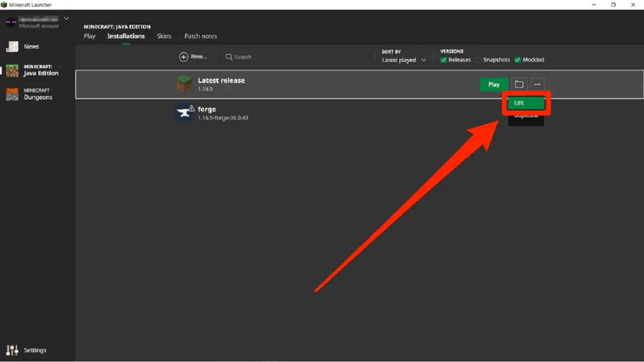The height and width of the screenshot is (362, 644).
Task: Click the three-dot more options icon
Action: pos(537,84)
